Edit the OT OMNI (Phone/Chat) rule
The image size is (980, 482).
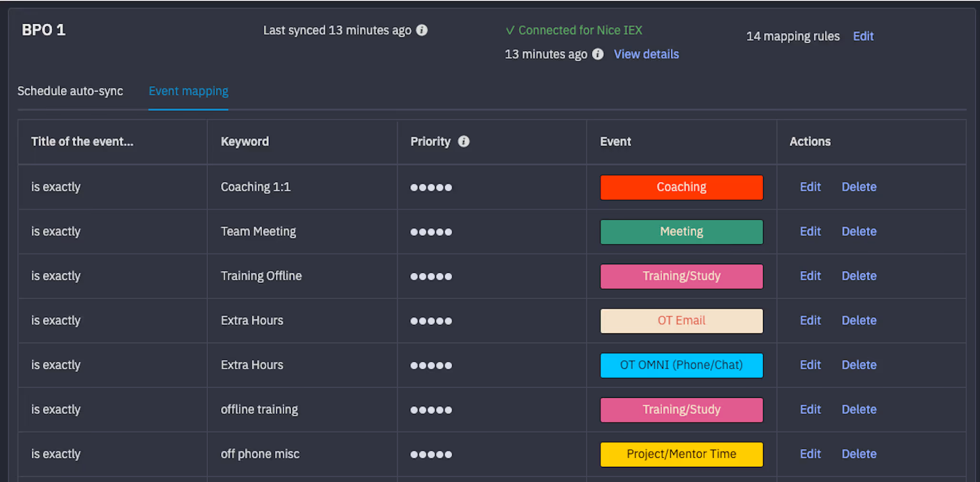[x=811, y=365]
